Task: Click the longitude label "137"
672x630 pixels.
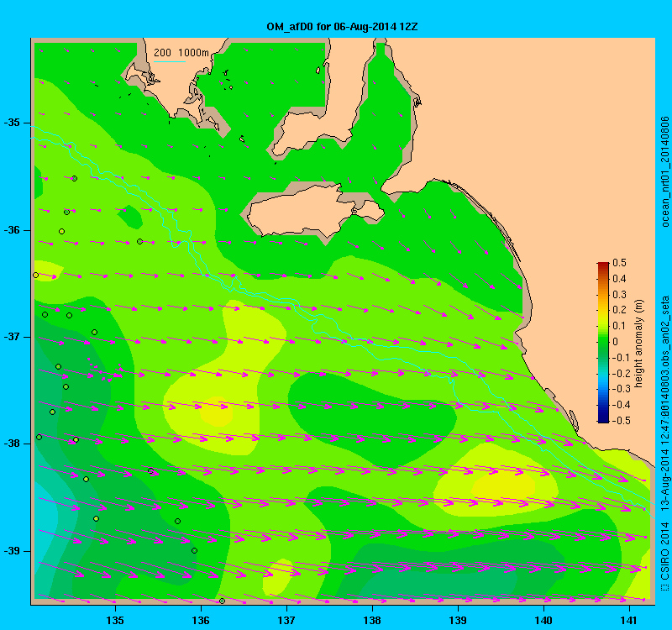Action: (x=286, y=621)
